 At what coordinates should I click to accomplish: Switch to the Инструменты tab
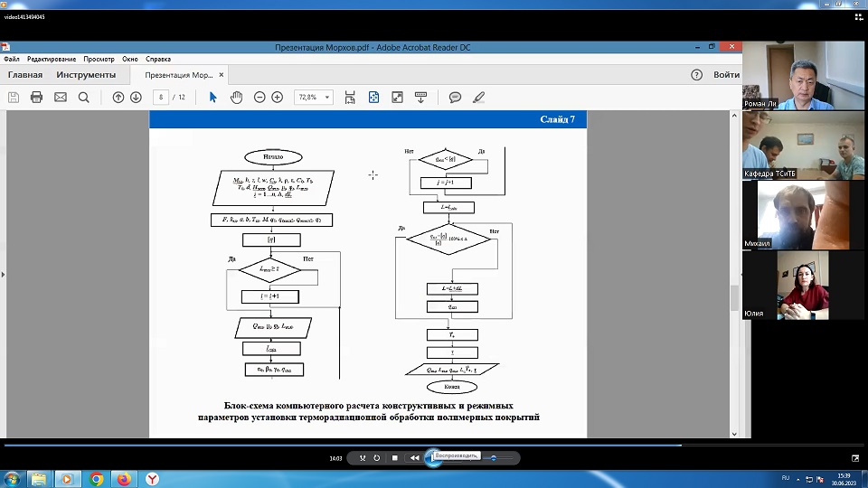[86, 75]
